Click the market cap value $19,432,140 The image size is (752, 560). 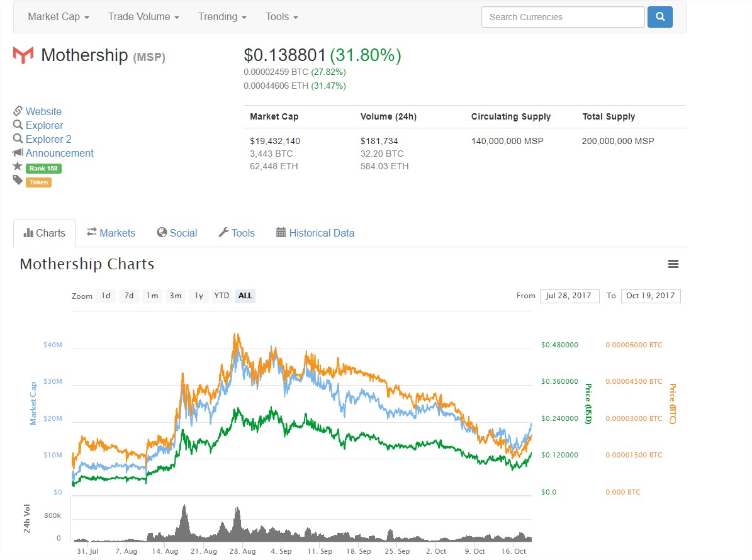tap(275, 141)
